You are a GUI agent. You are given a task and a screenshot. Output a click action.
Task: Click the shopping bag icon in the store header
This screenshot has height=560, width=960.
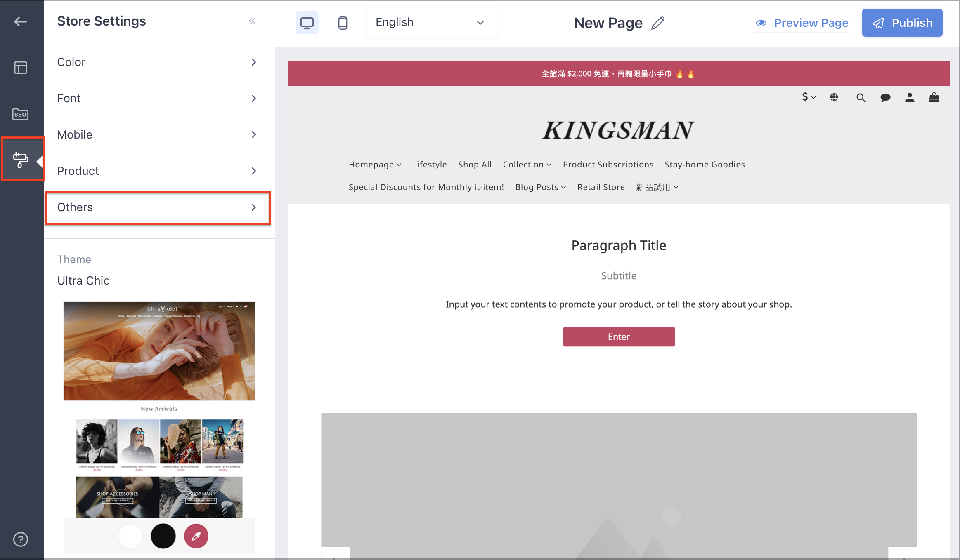pyautogui.click(x=934, y=97)
